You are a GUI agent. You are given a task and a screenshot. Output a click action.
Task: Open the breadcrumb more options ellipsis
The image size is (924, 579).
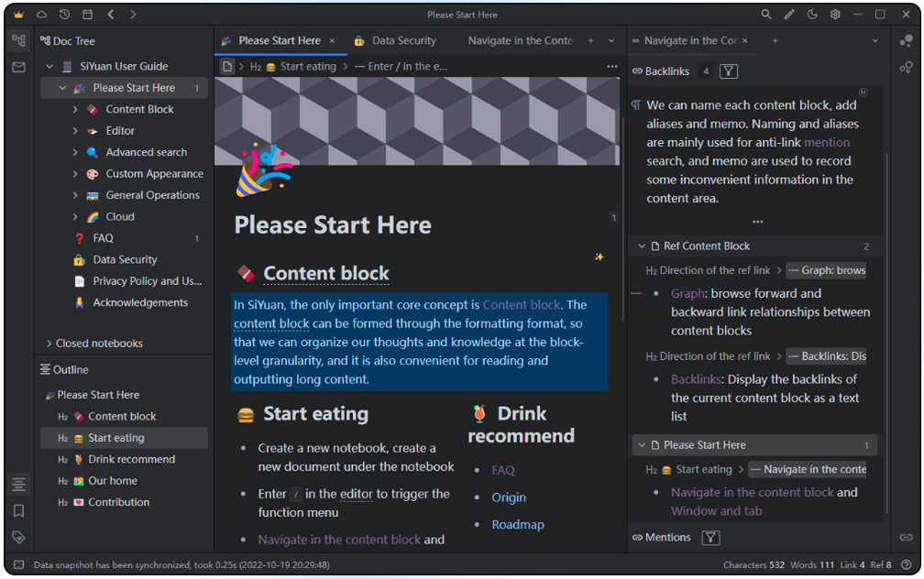(x=612, y=67)
